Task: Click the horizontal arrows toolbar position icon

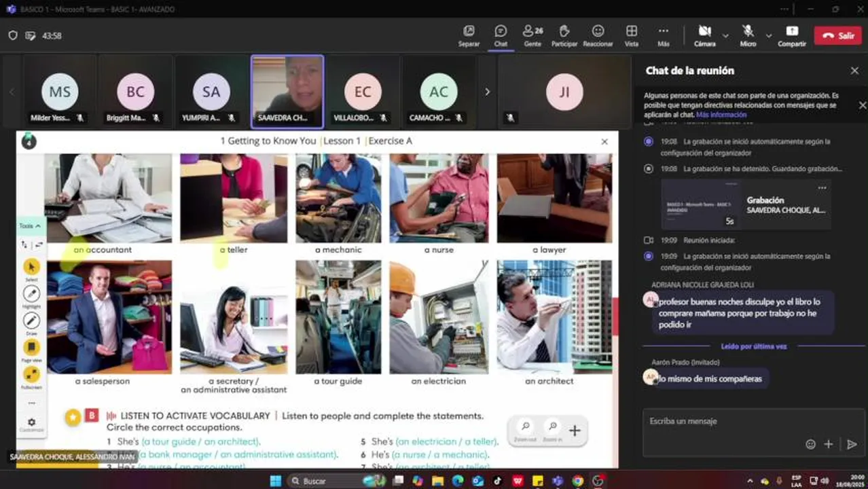Action: click(x=38, y=244)
